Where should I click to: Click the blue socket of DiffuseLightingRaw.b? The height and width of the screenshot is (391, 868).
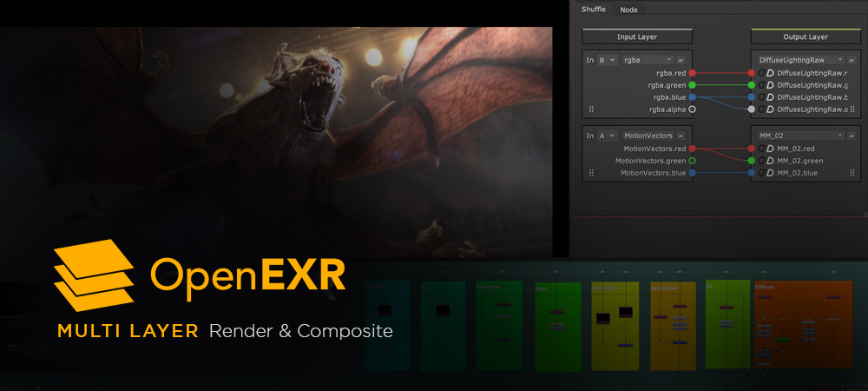pyautogui.click(x=751, y=97)
